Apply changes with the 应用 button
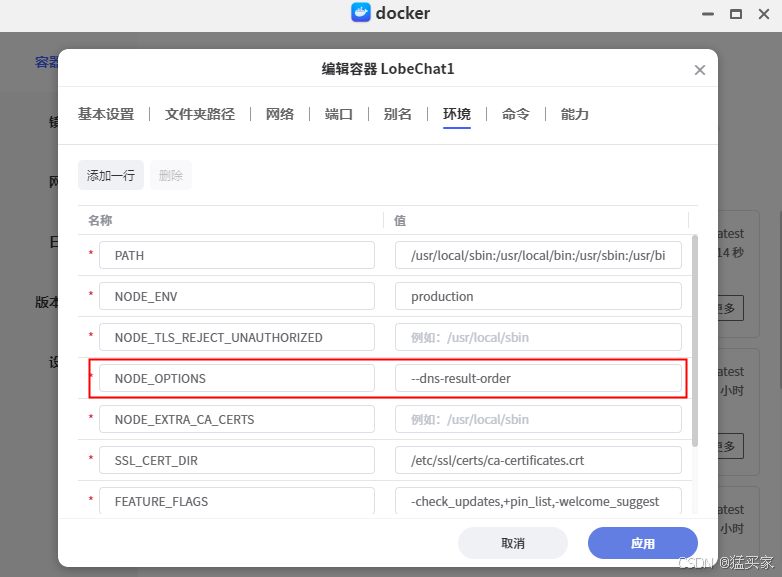 click(x=642, y=543)
